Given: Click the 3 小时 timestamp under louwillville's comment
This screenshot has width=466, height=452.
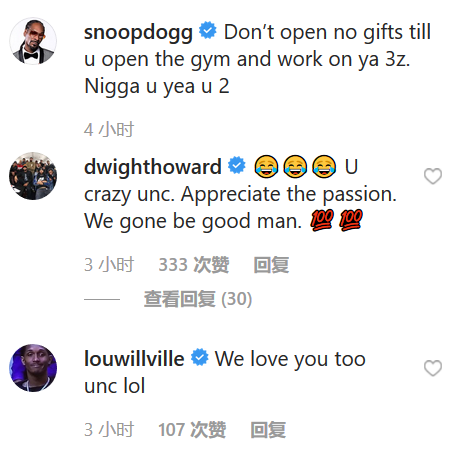Looking at the screenshot, I should pyautogui.click(x=109, y=430).
